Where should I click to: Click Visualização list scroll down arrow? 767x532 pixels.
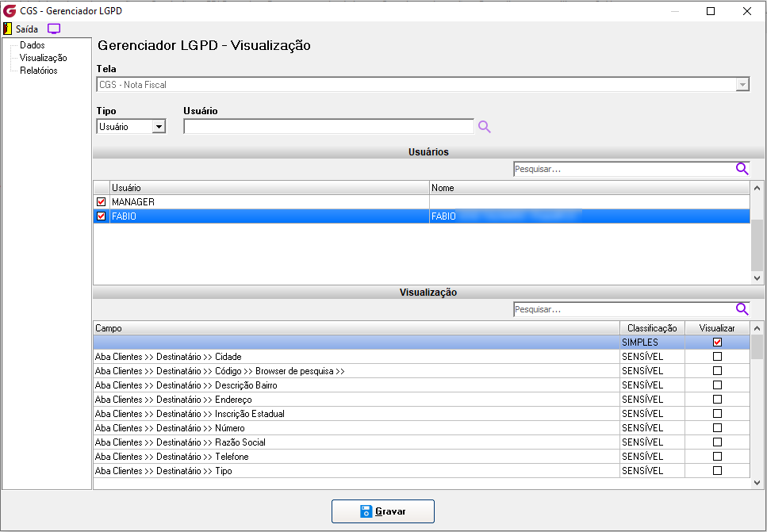(757, 483)
